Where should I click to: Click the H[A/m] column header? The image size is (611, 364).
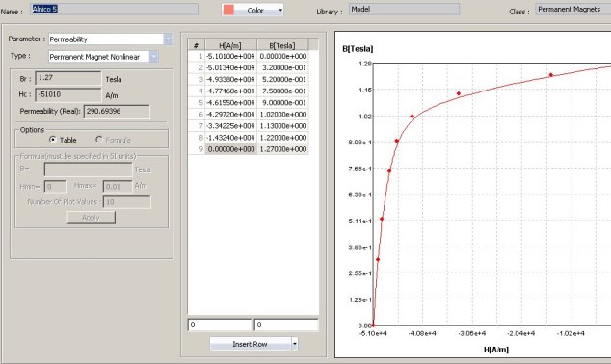pos(230,45)
